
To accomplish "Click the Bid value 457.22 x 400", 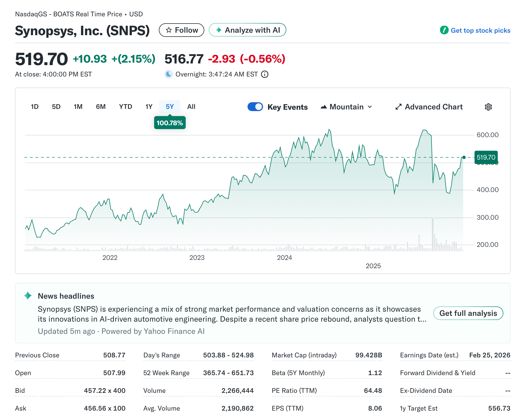I will pyautogui.click(x=104, y=391).
